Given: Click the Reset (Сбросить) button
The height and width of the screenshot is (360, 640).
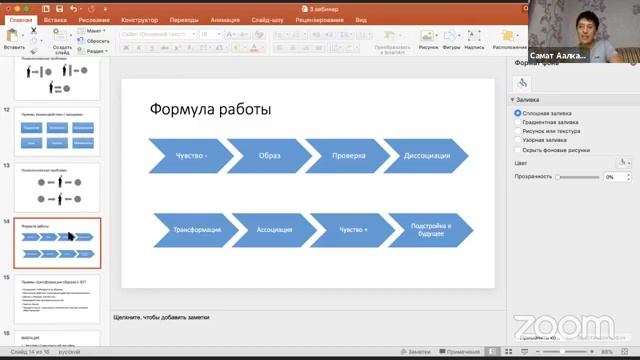Looking at the screenshot, I should pos(93,41).
